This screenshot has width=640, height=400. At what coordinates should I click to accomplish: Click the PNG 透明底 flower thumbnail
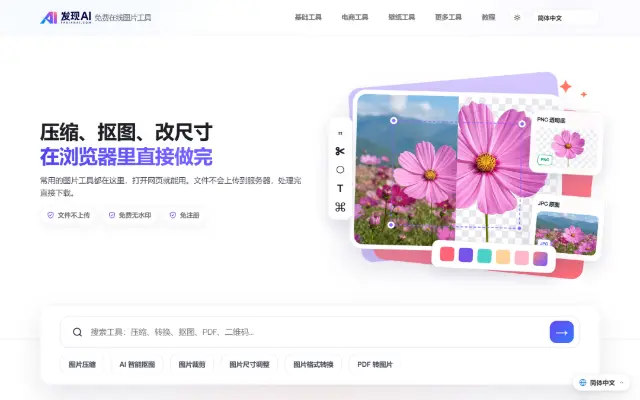pos(567,146)
